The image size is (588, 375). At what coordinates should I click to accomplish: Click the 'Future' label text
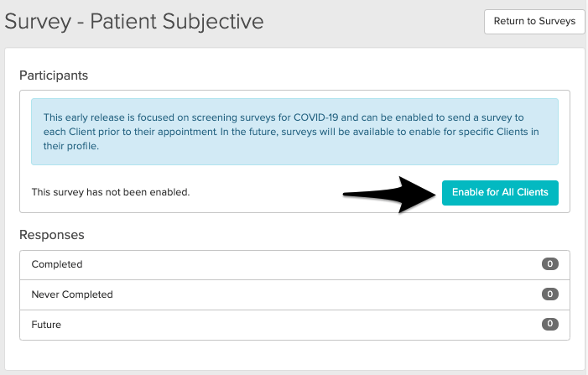(46, 324)
